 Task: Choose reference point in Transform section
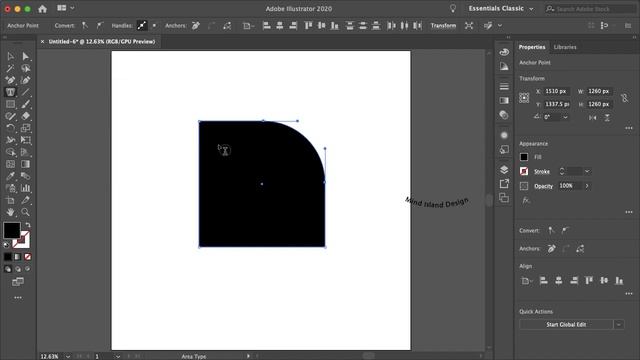524,98
